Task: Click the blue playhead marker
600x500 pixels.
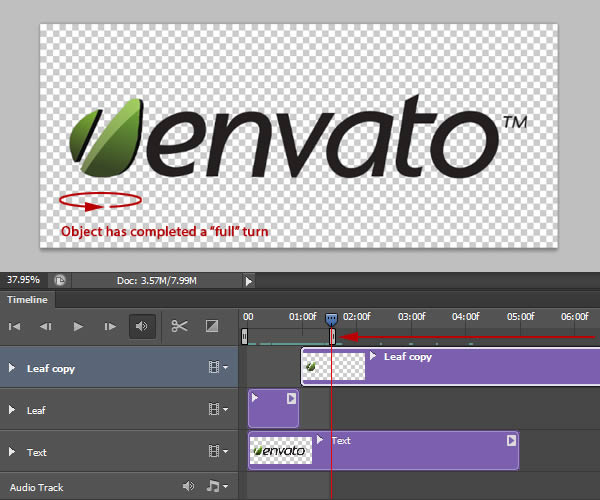Action: (x=331, y=319)
